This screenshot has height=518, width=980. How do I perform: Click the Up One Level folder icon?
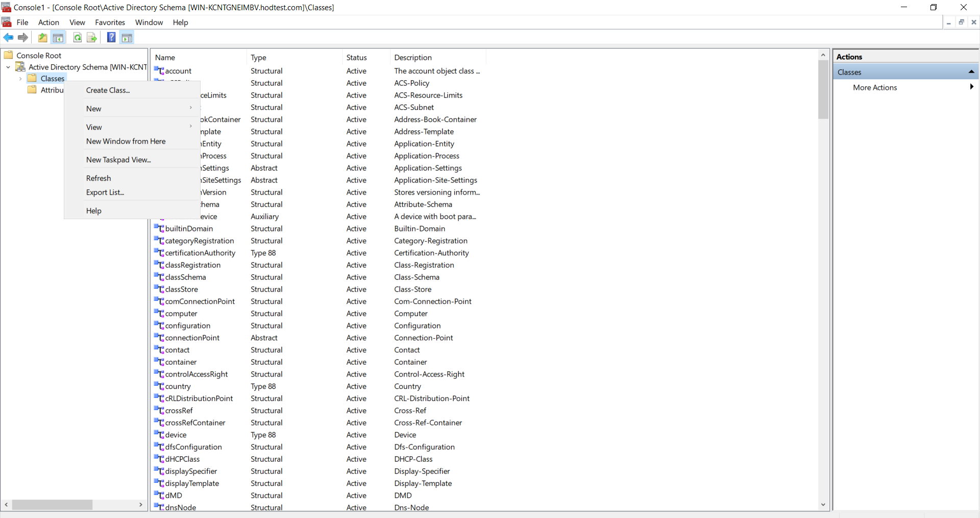[x=43, y=37]
